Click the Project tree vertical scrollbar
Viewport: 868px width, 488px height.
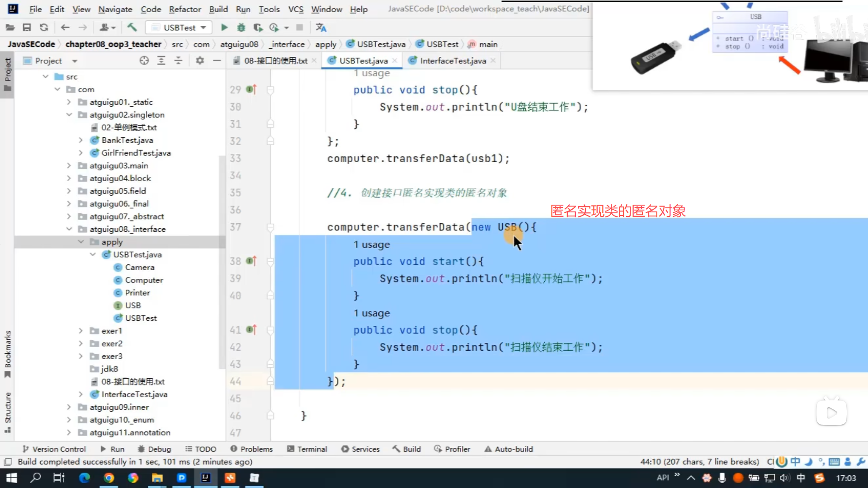[x=222, y=262]
